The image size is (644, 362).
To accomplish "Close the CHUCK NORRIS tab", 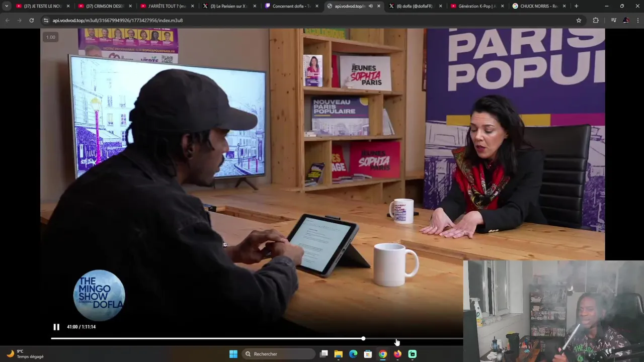I will [565, 6].
